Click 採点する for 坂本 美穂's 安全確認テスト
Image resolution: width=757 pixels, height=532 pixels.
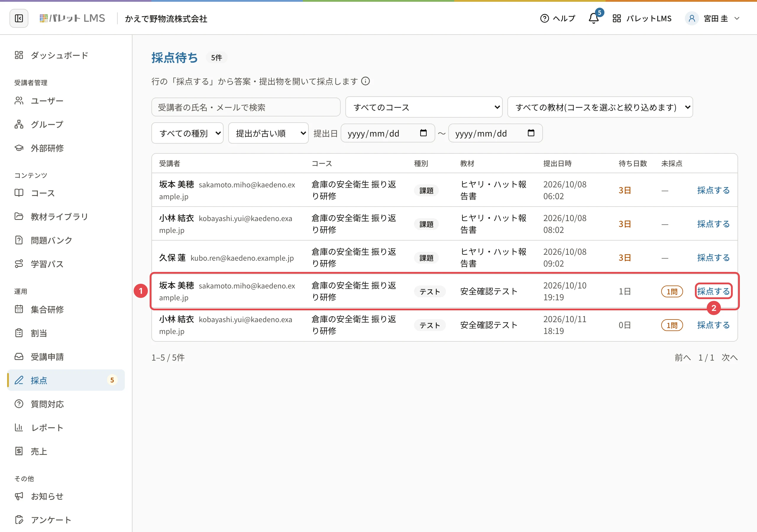point(713,291)
